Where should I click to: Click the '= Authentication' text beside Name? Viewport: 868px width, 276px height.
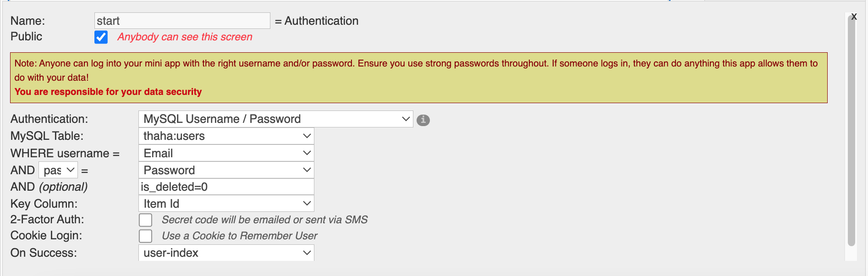tap(317, 21)
